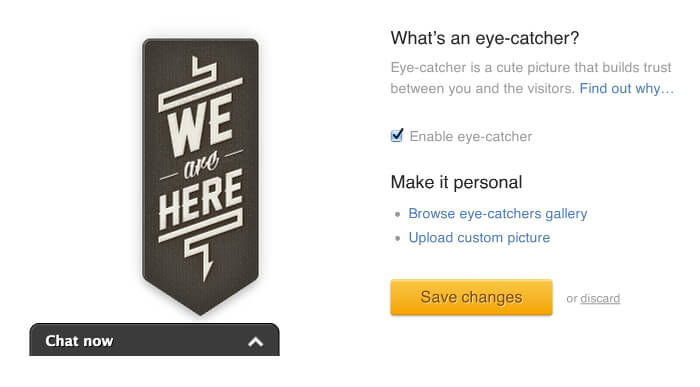Click the cursive "are" script on the banner
Image resolution: width=700 pixels, height=387 pixels.
[x=201, y=164]
